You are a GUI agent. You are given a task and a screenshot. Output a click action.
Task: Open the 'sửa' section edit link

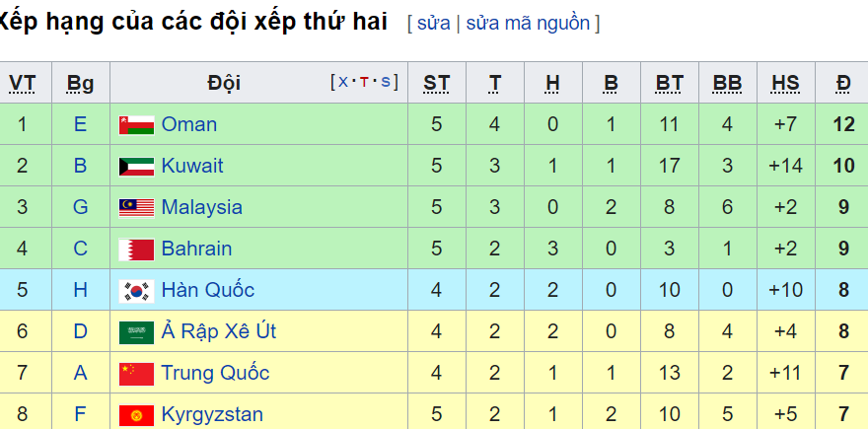pyautogui.click(x=433, y=24)
